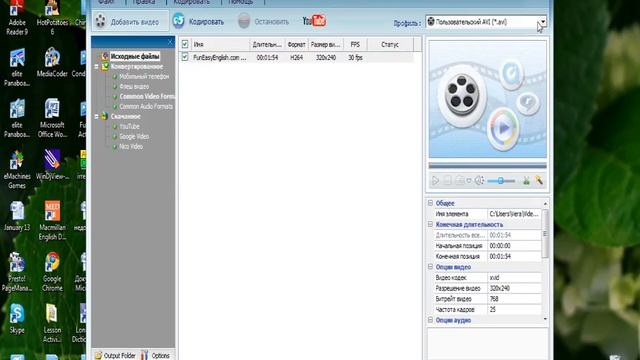Close the left sidebar panel with X

click(170, 42)
